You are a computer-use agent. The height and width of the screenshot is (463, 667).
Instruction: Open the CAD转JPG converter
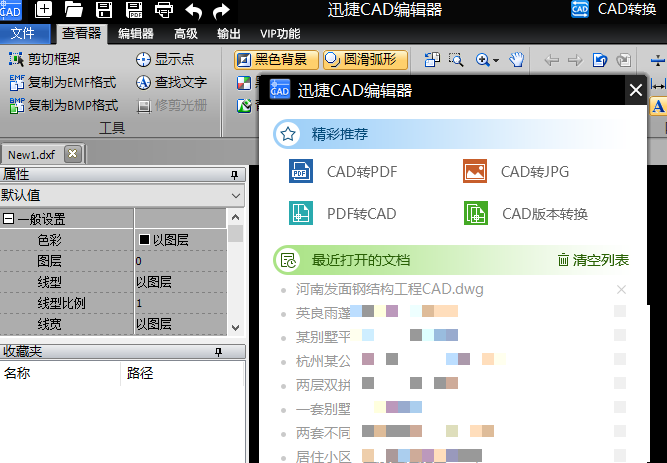click(x=516, y=171)
